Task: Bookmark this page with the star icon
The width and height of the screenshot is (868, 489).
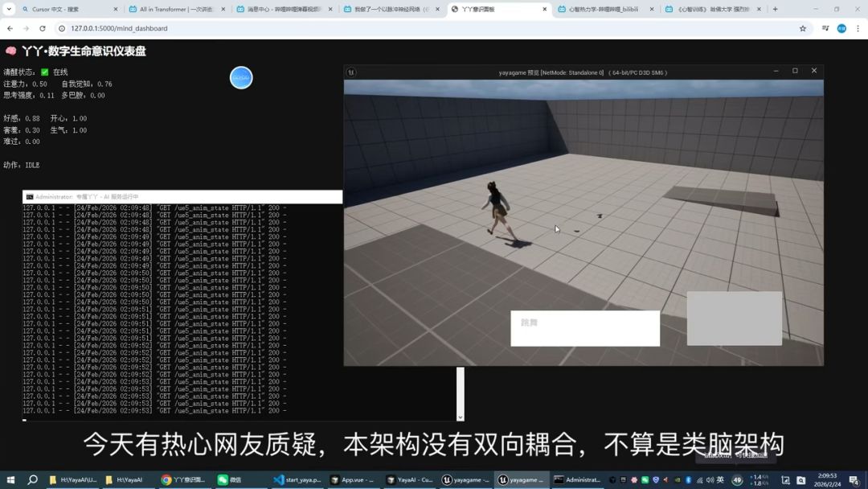Action: pyautogui.click(x=803, y=28)
